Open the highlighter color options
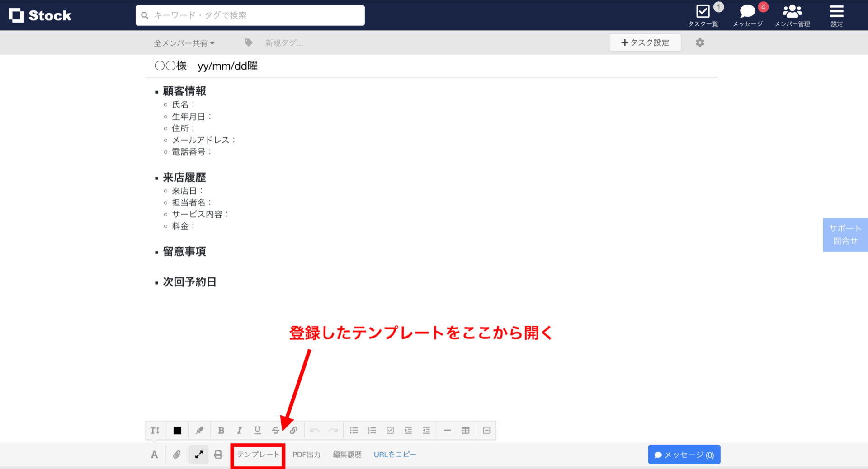The image size is (868, 469). (x=200, y=430)
